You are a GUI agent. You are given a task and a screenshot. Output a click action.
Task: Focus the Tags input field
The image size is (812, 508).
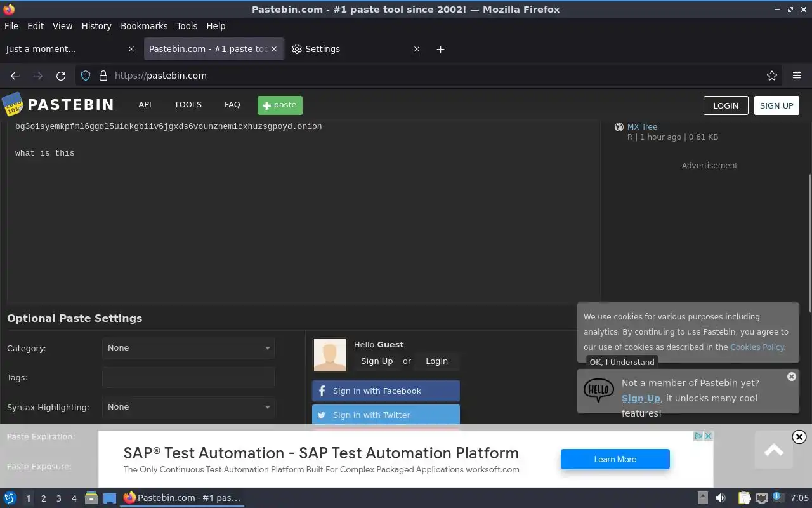point(188,378)
